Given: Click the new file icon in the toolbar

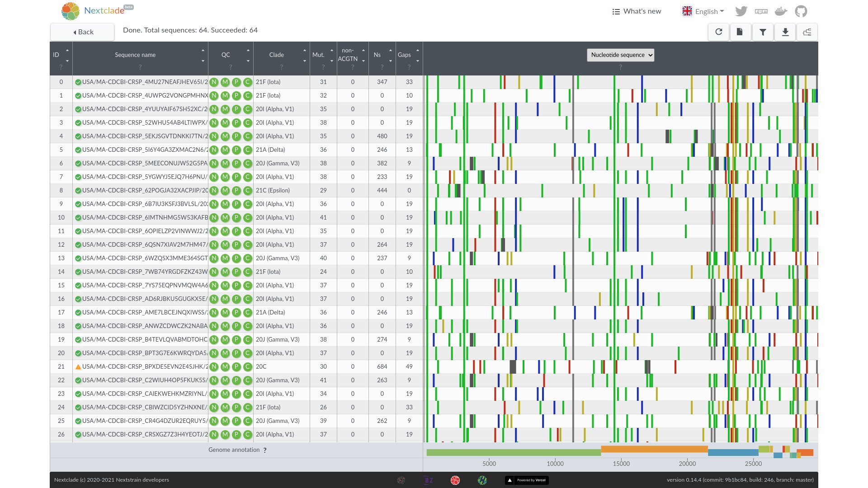Looking at the screenshot, I should tap(741, 32).
